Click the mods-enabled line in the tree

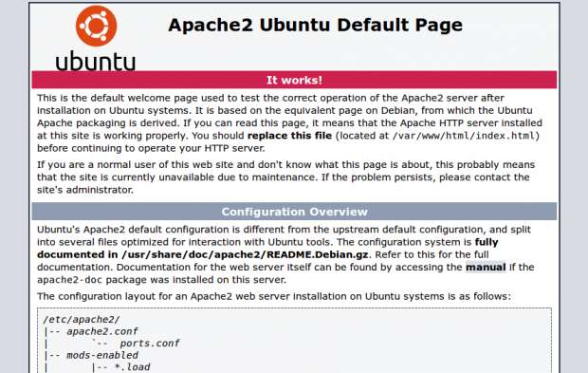102,355
